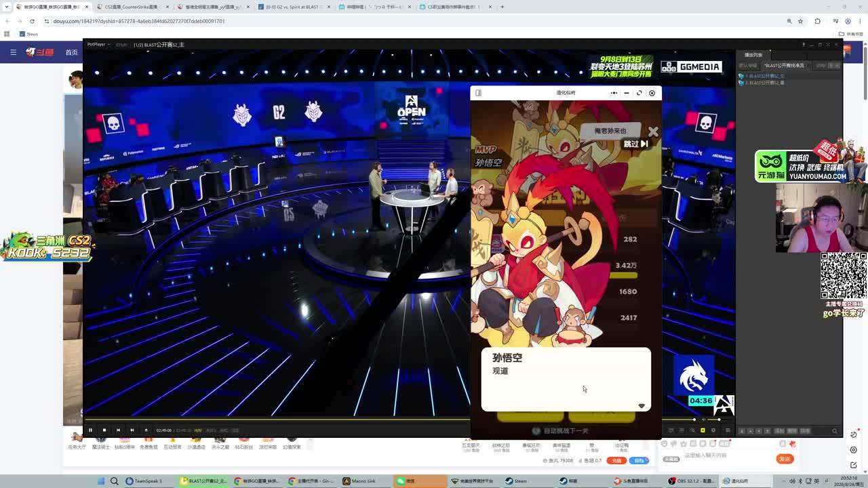The image size is (868, 488).
Task: Open a new browser tab
Action: (x=502, y=7)
